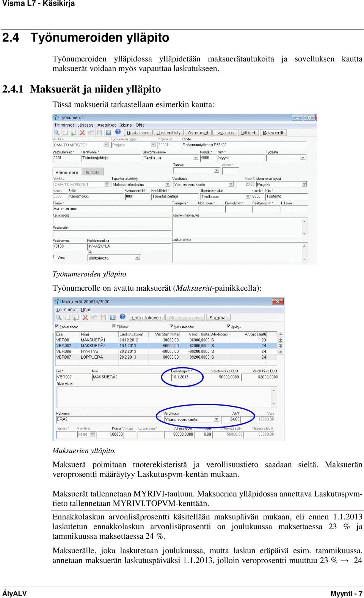This screenshot has width=364, height=598.
Task: Click the green plus copy icon in Maksuerät toolbar
Action: (x=76, y=317)
